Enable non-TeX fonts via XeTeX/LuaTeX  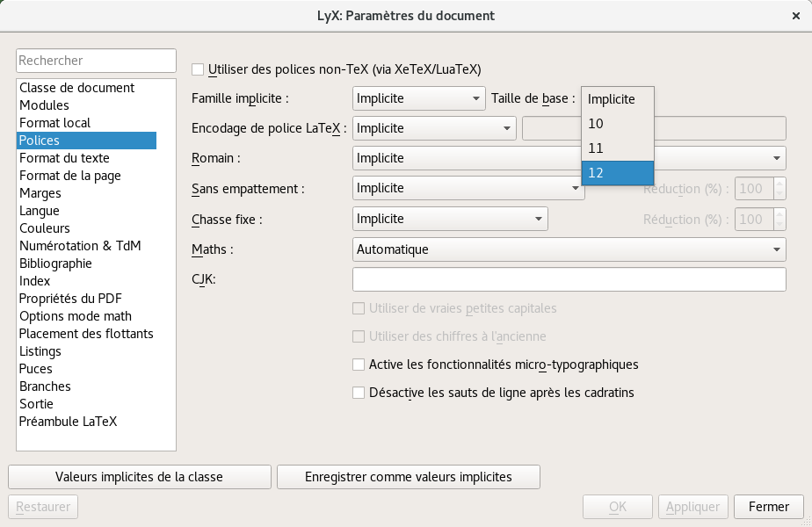(x=198, y=69)
